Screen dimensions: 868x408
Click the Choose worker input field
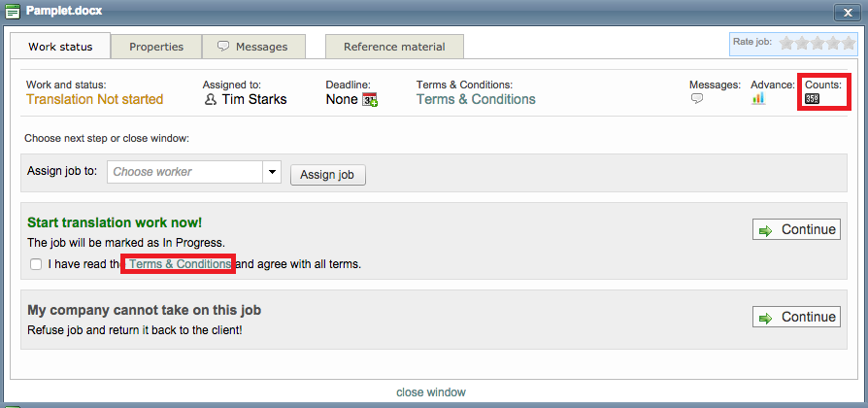[x=184, y=173]
